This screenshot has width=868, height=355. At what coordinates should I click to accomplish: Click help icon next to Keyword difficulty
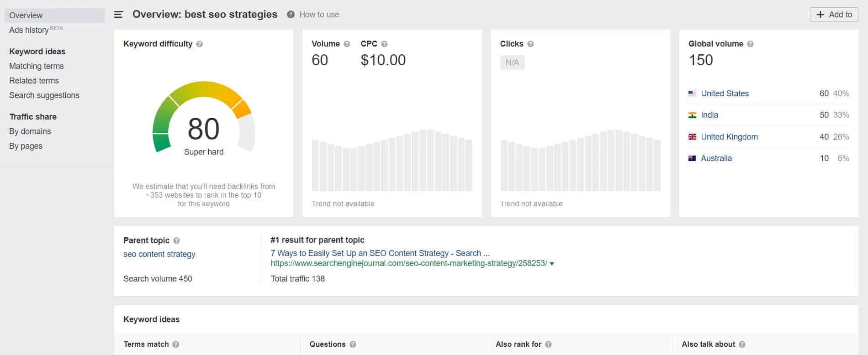200,44
